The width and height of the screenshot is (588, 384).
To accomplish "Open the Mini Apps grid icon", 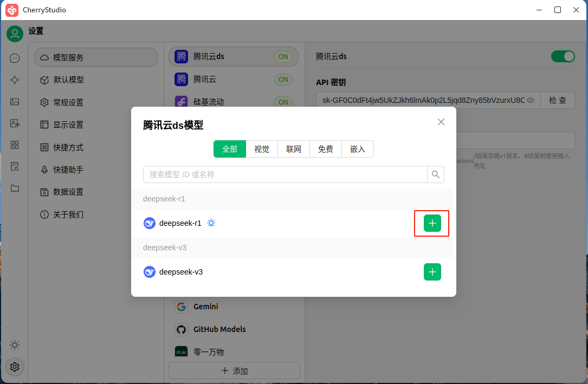I will pyautogui.click(x=15, y=146).
